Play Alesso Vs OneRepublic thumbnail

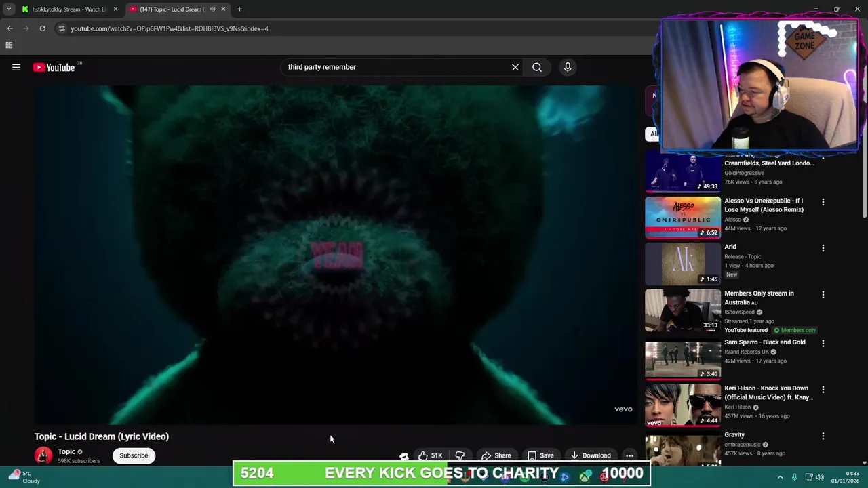click(683, 218)
